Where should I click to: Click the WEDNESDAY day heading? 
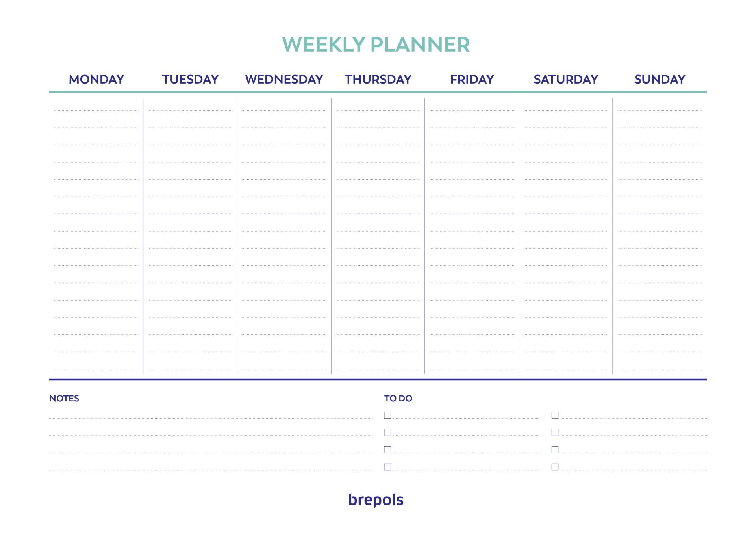click(x=284, y=79)
